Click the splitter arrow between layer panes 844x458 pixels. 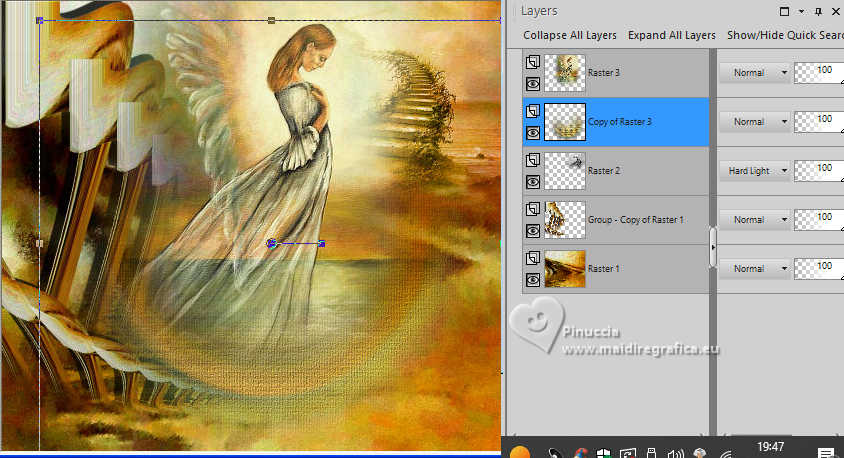point(713,248)
